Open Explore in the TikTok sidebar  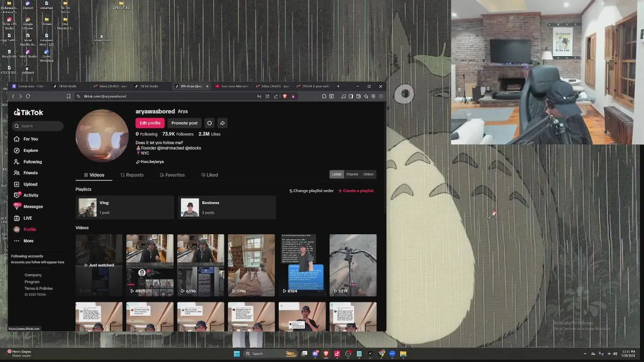coord(26,150)
